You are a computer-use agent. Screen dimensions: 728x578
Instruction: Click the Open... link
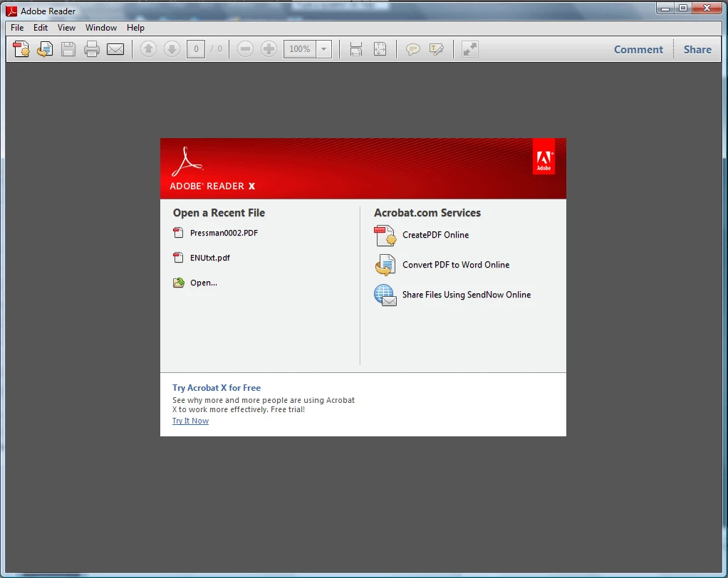203,283
